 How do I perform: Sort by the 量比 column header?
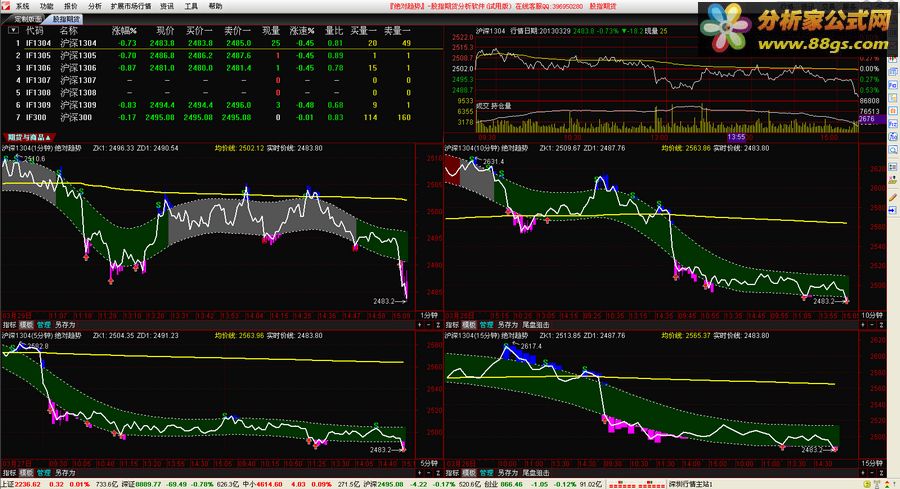tap(334, 30)
